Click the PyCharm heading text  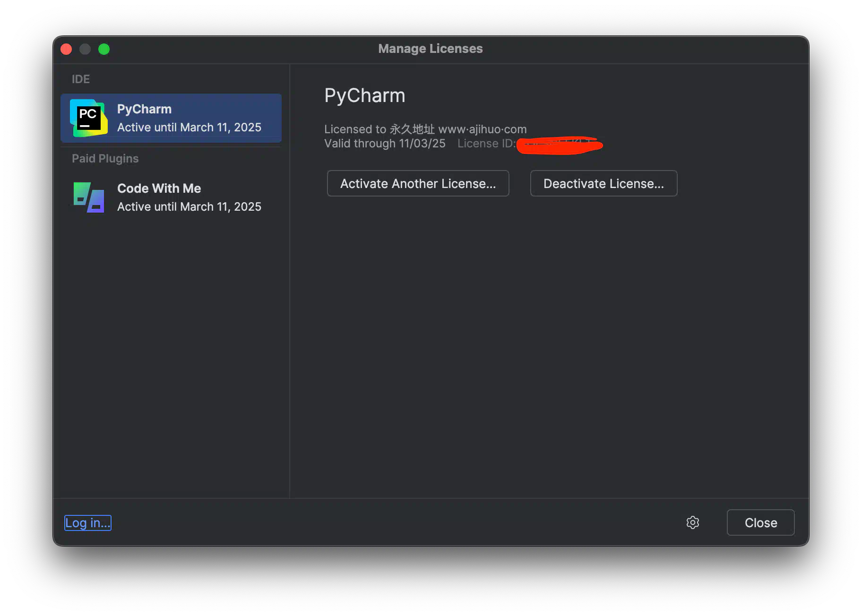(x=365, y=95)
